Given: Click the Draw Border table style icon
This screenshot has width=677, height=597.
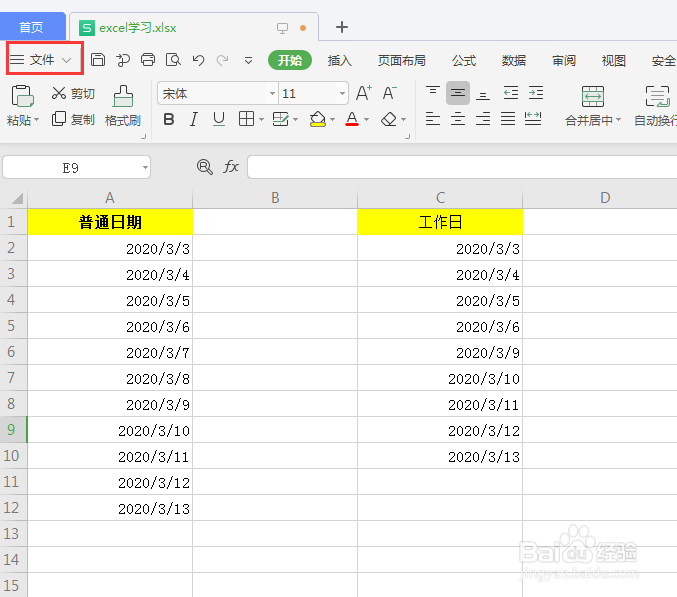Looking at the screenshot, I should [x=281, y=119].
